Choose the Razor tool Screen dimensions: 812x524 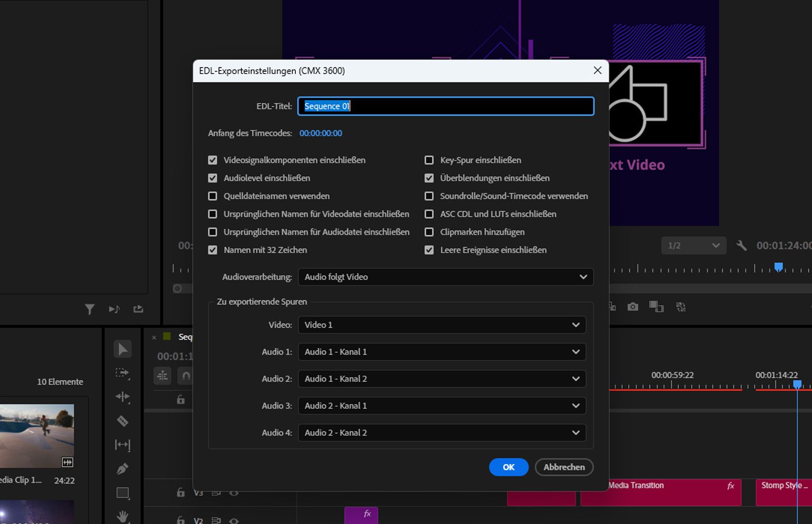pyautogui.click(x=122, y=421)
